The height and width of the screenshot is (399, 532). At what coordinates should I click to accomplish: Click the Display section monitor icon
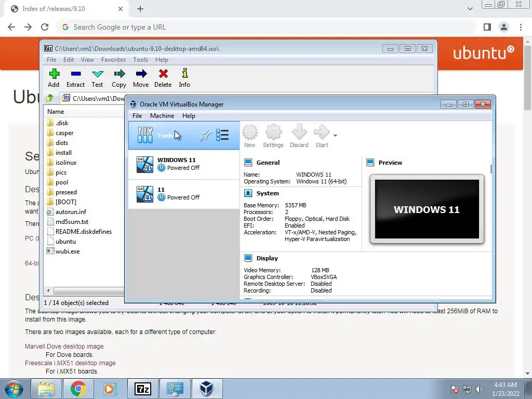click(248, 258)
